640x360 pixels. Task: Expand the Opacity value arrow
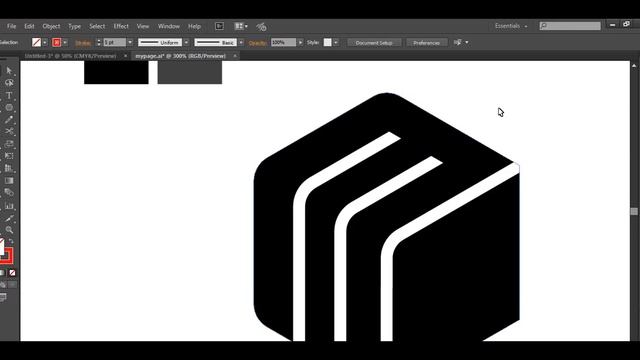click(300, 42)
